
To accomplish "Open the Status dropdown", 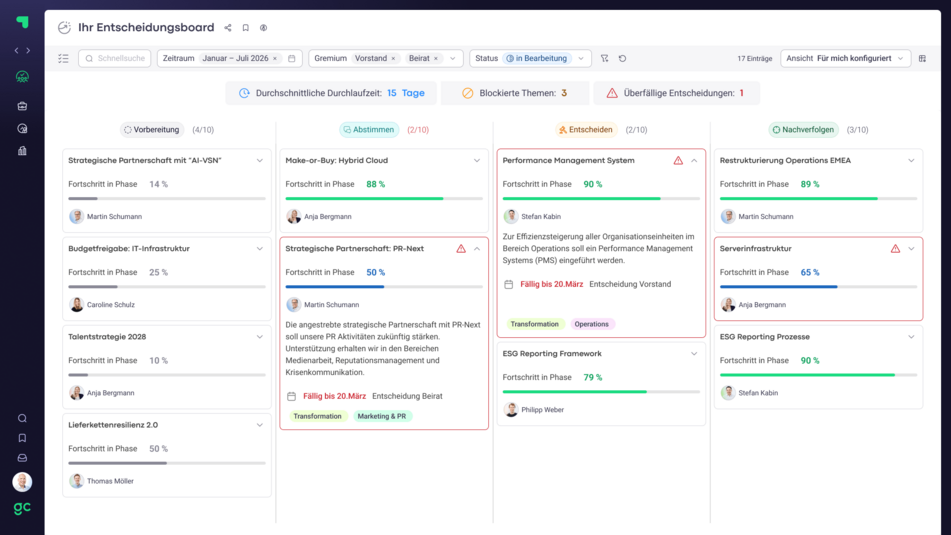I will click(x=580, y=59).
